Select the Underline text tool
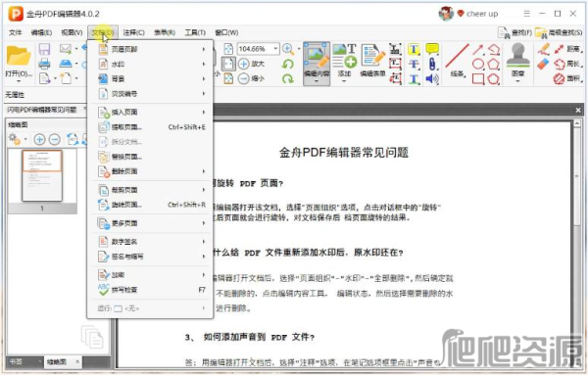 [414, 79]
